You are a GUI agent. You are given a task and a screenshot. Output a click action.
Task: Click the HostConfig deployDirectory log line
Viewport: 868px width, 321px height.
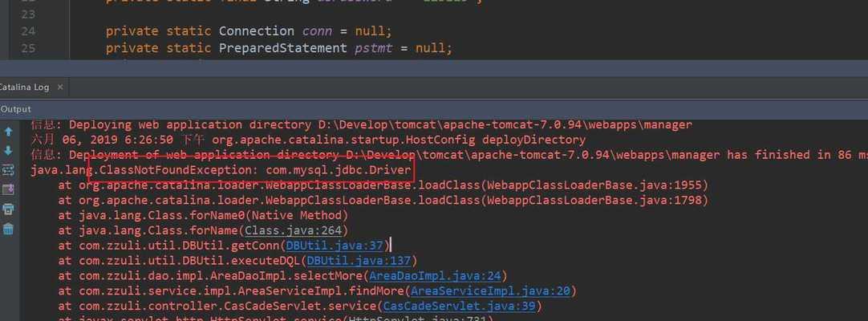(x=308, y=140)
